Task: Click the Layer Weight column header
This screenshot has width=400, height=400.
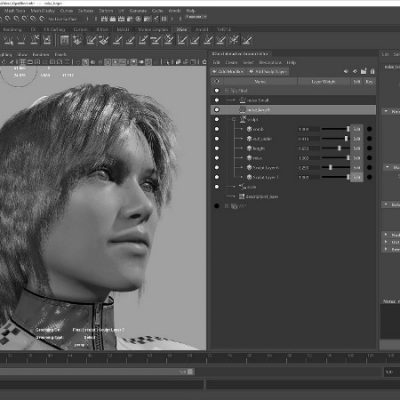Action: 323,81
